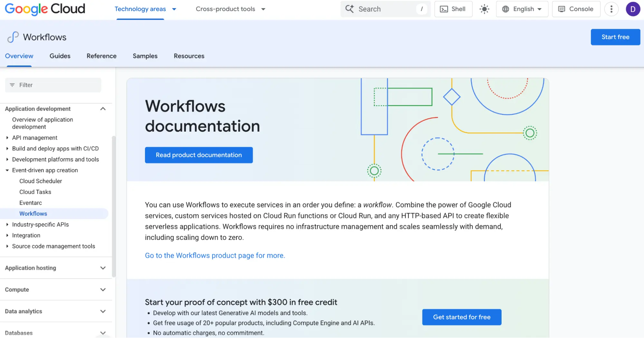Switch to the Resources tab
The image size is (644, 338).
click(x=189, y=56)
